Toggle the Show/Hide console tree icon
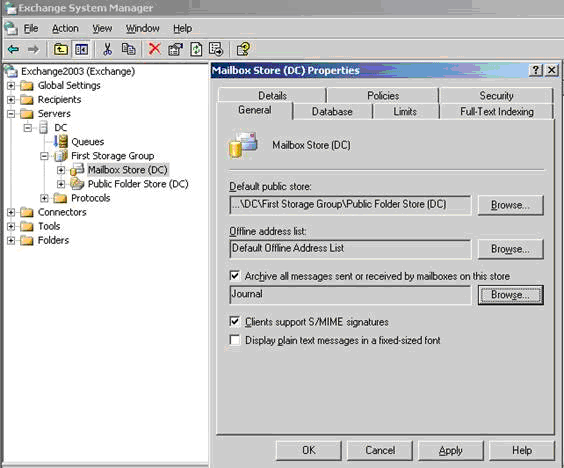564x468 pixels. click(82, 49)
